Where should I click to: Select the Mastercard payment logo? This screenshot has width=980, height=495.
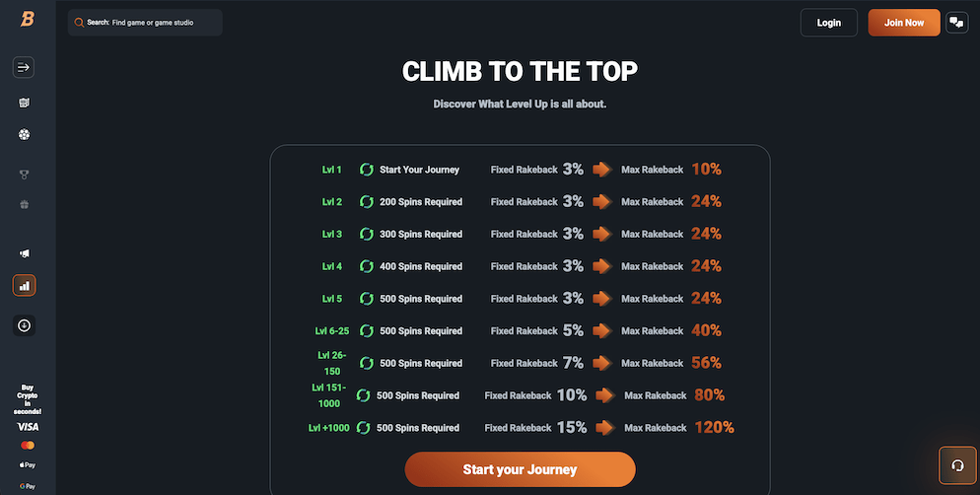tap(28, 446)
